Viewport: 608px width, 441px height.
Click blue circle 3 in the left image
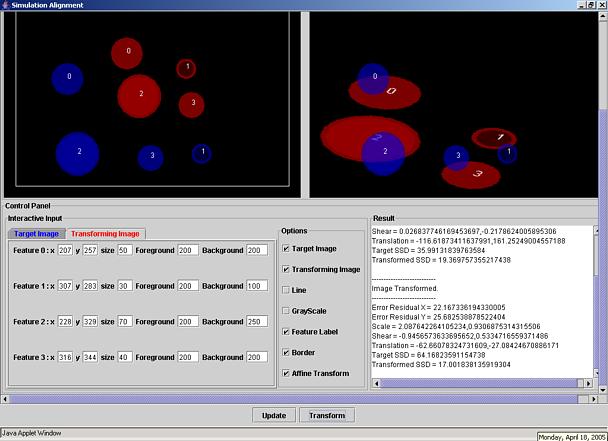click(x=151, y=157)
